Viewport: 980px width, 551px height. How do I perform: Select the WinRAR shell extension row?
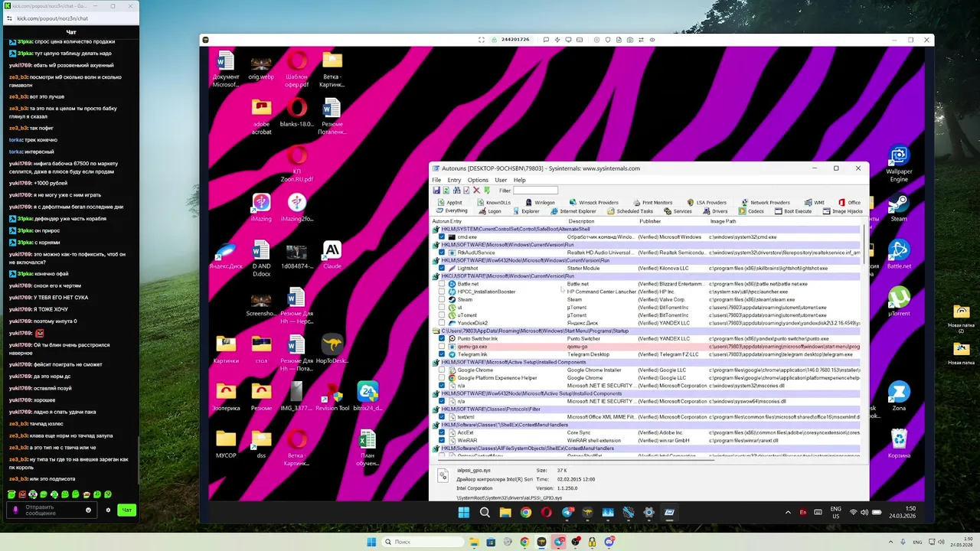(647, 441)
